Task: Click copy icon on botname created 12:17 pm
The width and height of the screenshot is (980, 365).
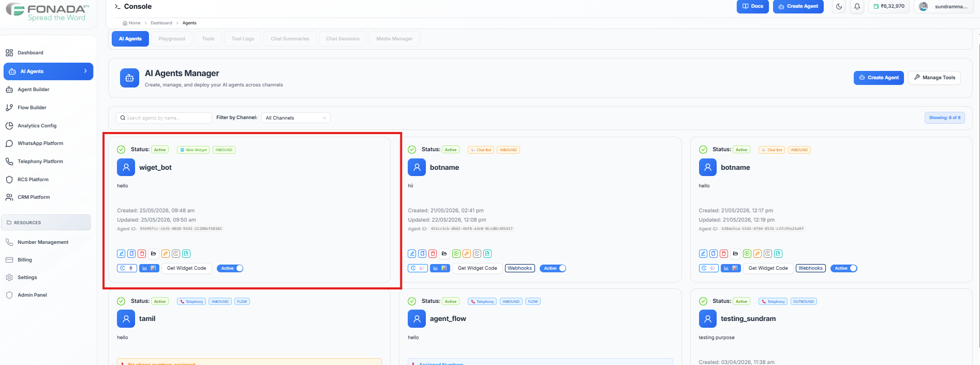Action: (713, 254)
